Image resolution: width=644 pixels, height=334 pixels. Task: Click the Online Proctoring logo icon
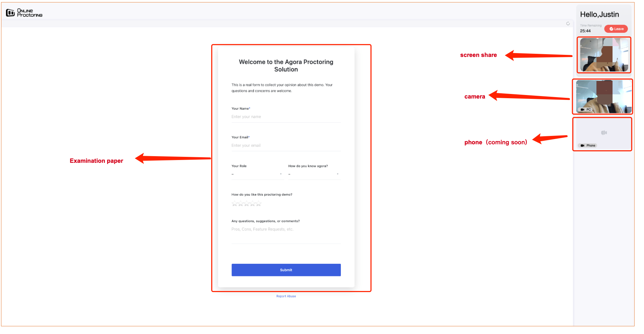10,13
